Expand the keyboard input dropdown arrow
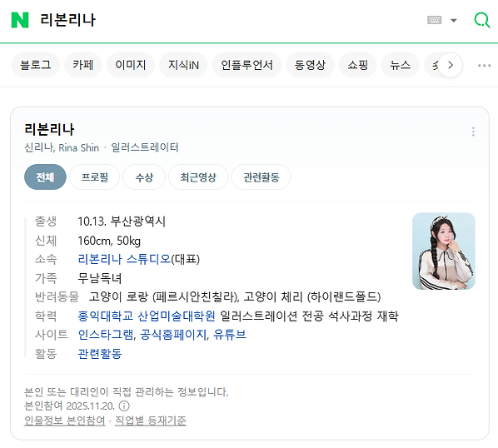498x448 pixels. pyautogui.click(x=454, y=21)
